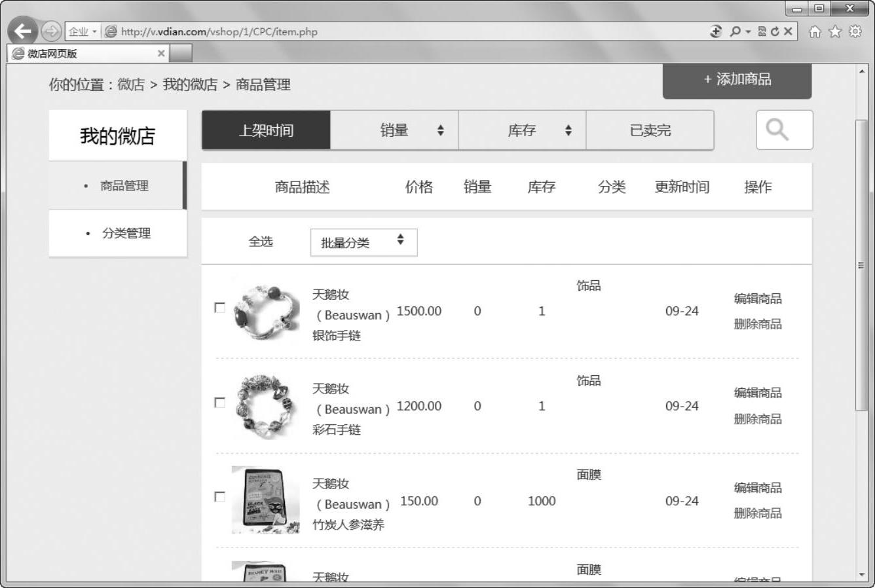Viewport: 875px width, 588px height.
Task: Click the price 1500.00
Action: click(419, 311)
